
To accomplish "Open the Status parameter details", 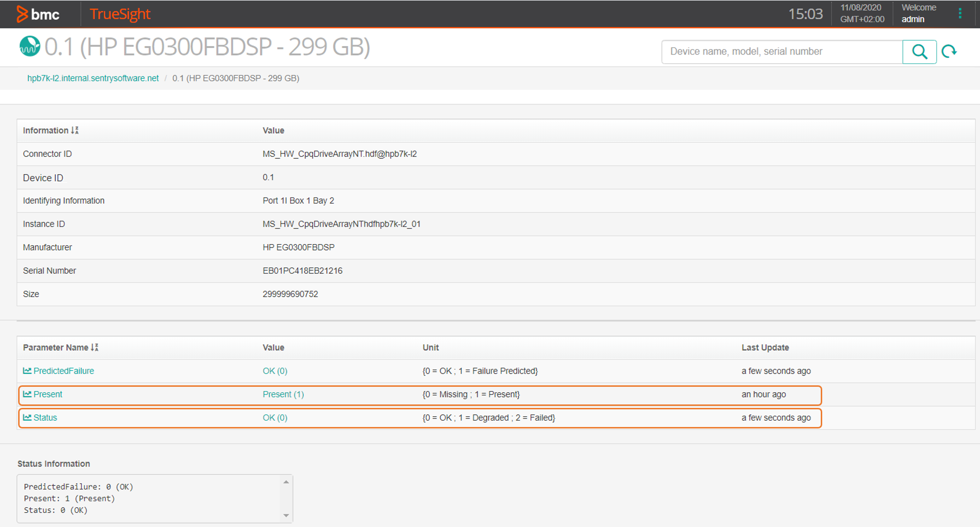I will (x=45, y=417).
